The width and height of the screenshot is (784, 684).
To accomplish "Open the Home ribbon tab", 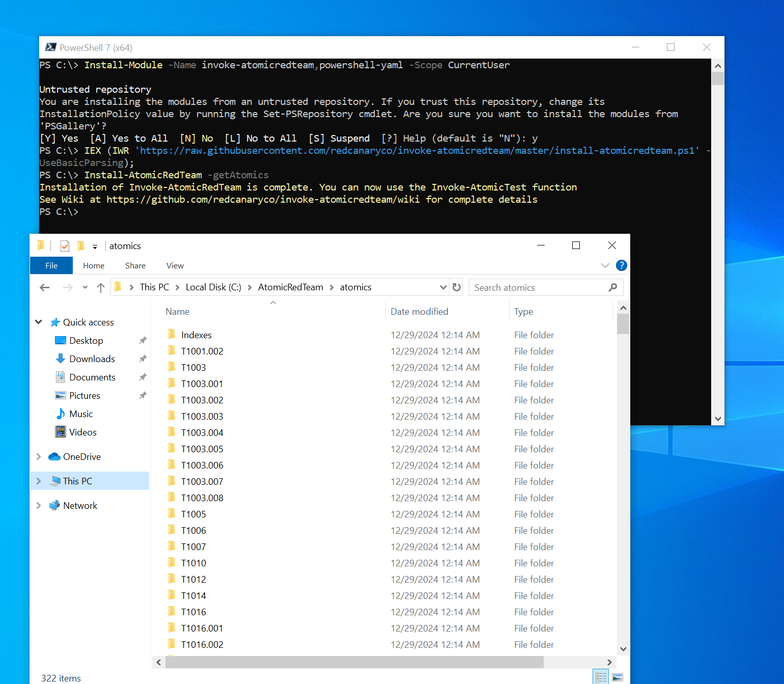I will [x=94, y=265].
